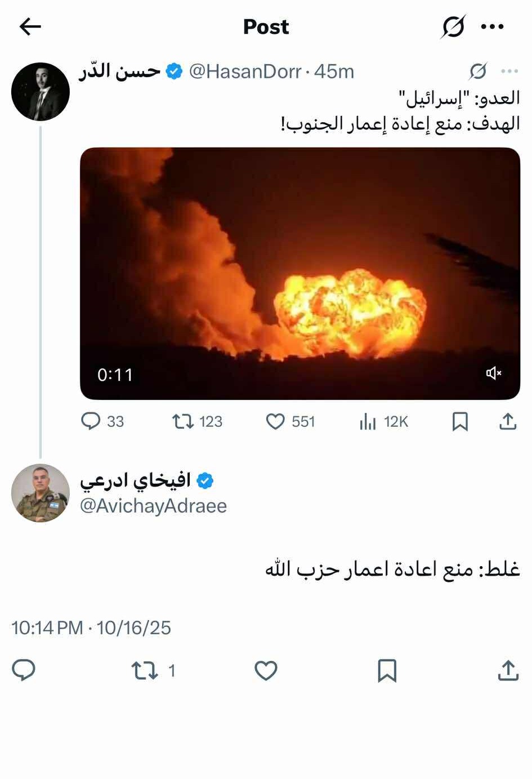Like Avichay Adraee's post

(266, 670)
